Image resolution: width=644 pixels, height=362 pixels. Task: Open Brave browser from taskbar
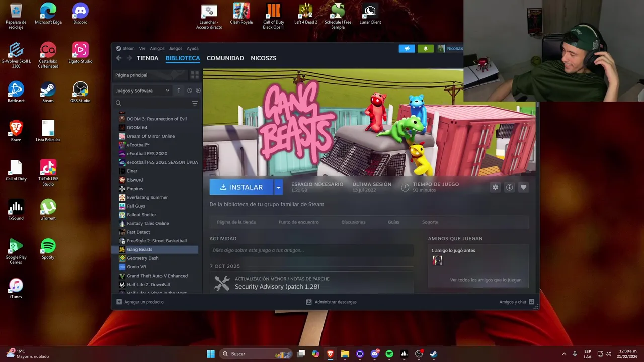coord(330,354)
